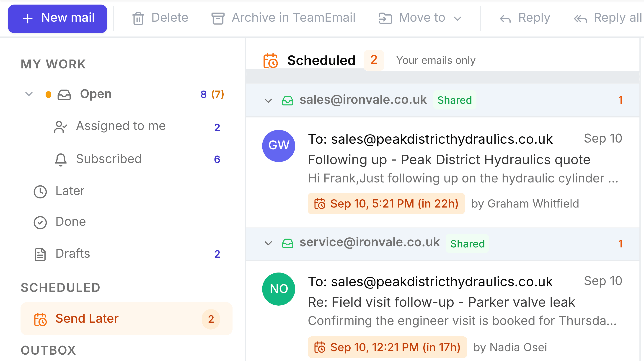This screenshot has height=361, width=644.
Task: Click the Scheduled count badge 2
Action: [x=374, y=60]
